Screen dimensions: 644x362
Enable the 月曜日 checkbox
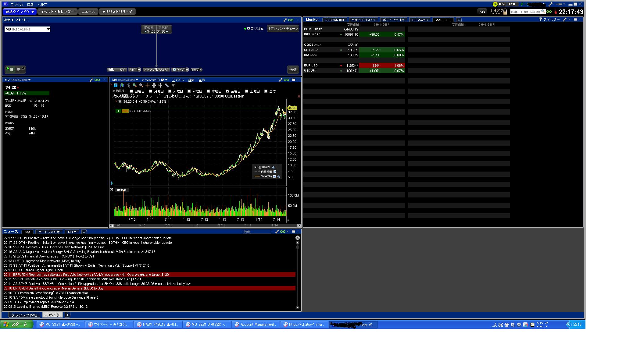(151, 91)
